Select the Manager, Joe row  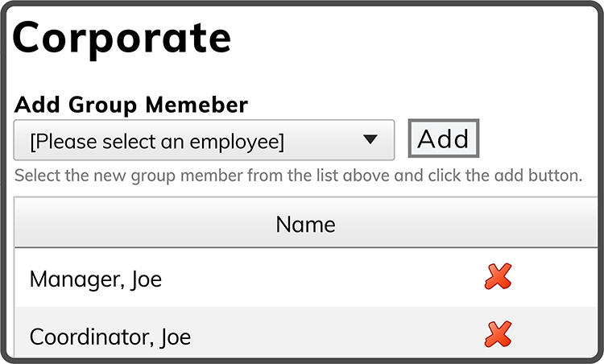306,277
